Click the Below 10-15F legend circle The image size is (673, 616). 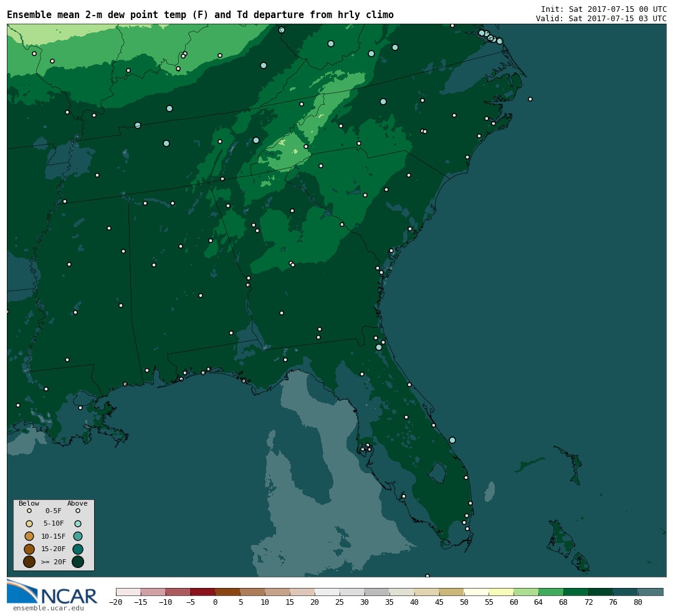pos(29,536)
